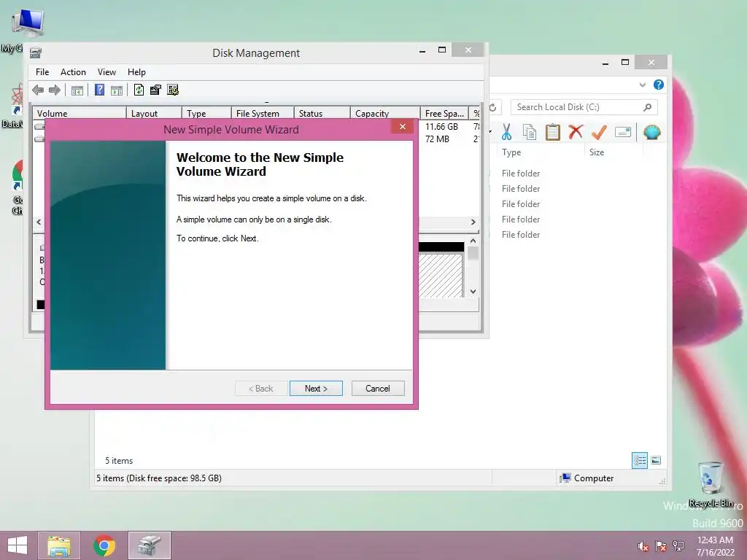Sort by the Free Space column header
Viewport: 747px width, 560px height.
pos(444,113)
